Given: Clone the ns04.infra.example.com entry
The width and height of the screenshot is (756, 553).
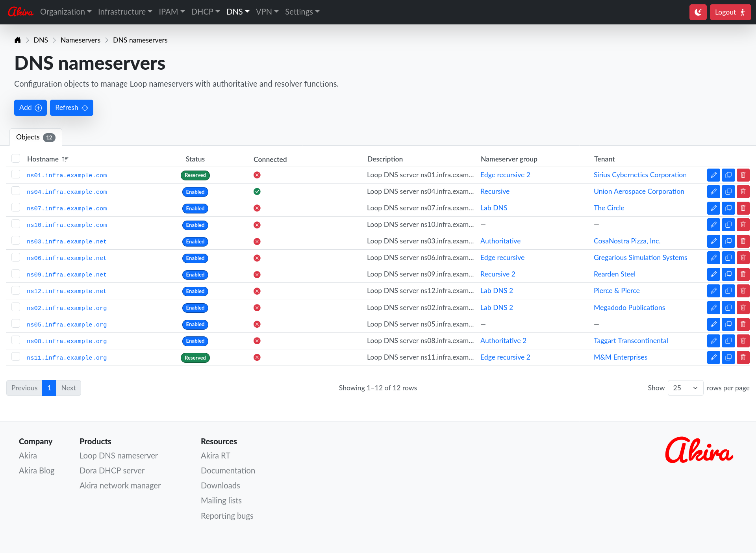Looking at the screenshot, I should pos(728,191).
